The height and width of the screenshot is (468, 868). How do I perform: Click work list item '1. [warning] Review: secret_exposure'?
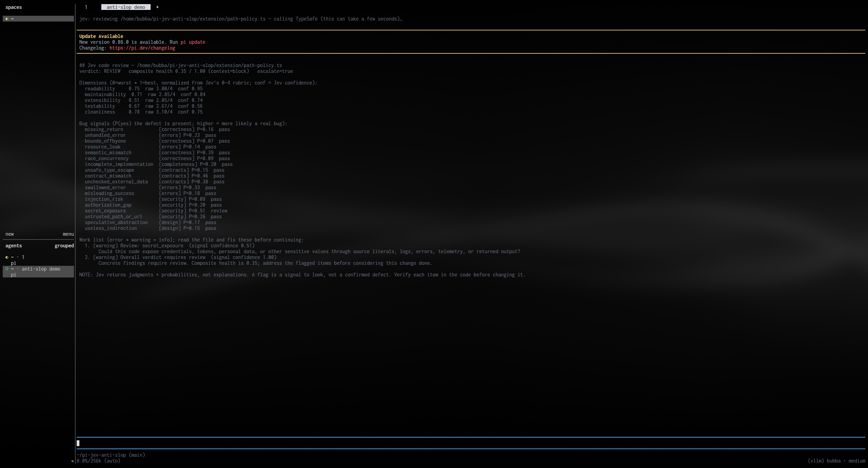(170, 246)
